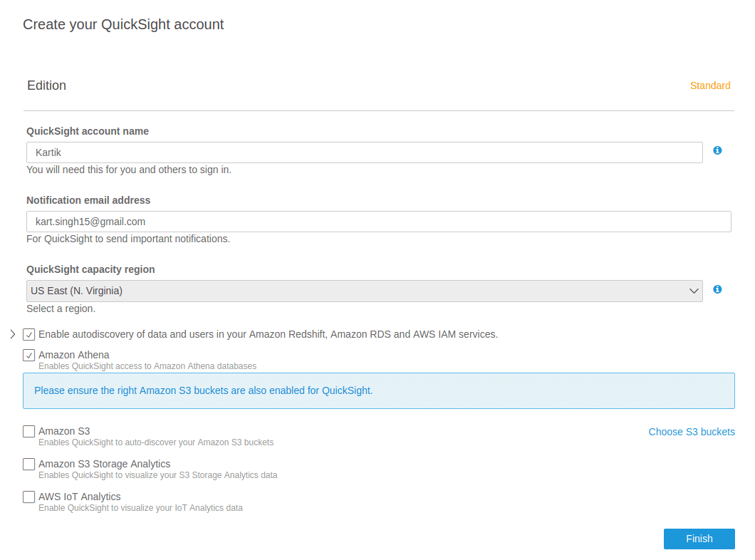Viewport: 755px width, 560px height.
Task: Click the Standard edition link
Action: point(709,85)
